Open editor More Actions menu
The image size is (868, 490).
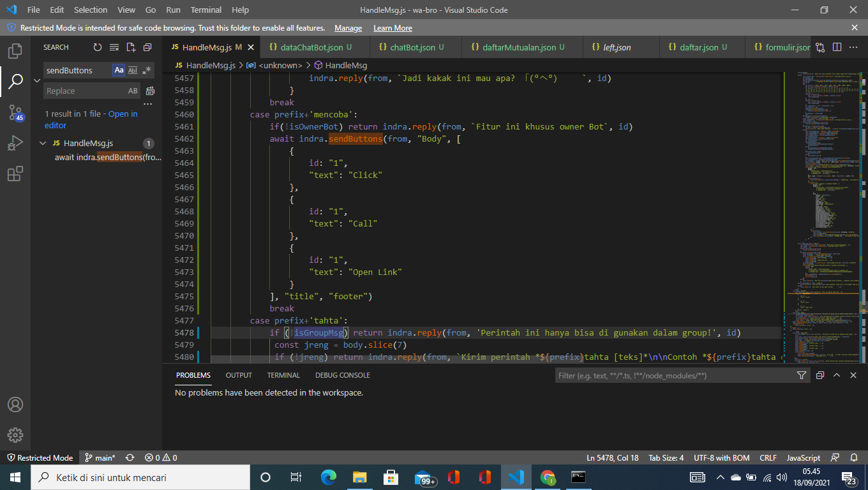(853, 47)
